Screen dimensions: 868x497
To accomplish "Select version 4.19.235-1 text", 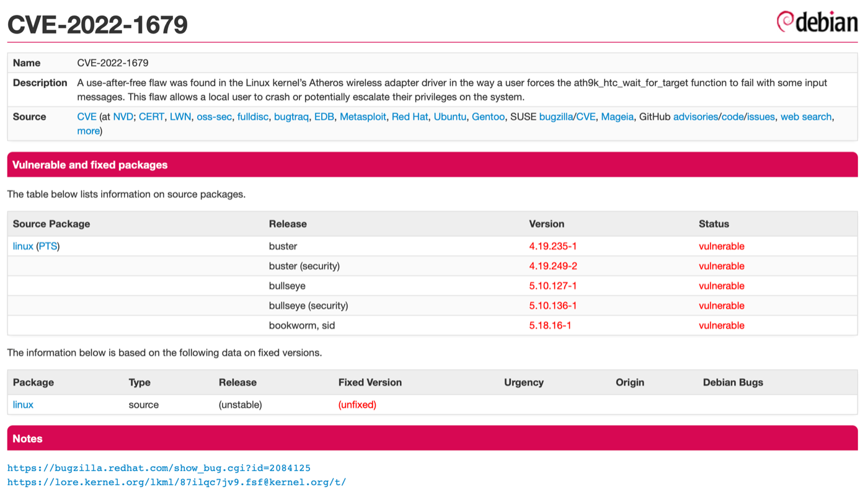I will (552, 246).
